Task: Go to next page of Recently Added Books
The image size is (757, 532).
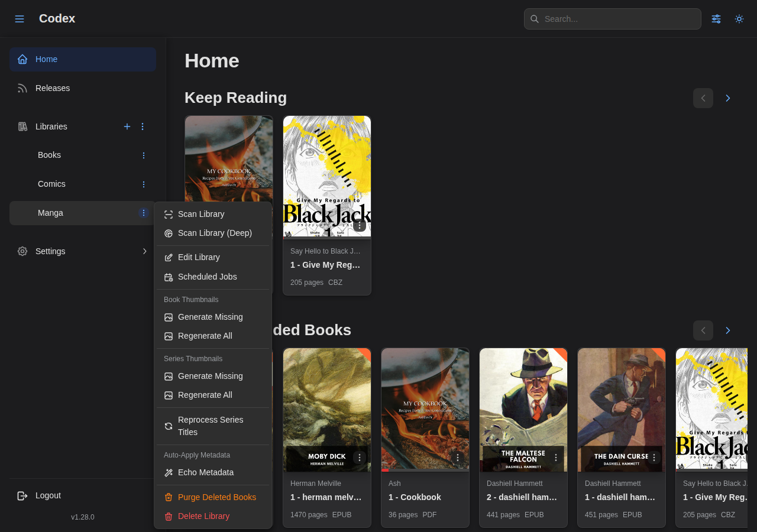Action: (728, 330)
